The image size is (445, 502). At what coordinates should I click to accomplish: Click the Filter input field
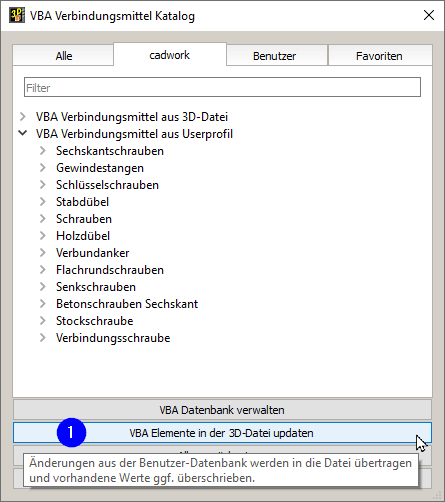222,87
